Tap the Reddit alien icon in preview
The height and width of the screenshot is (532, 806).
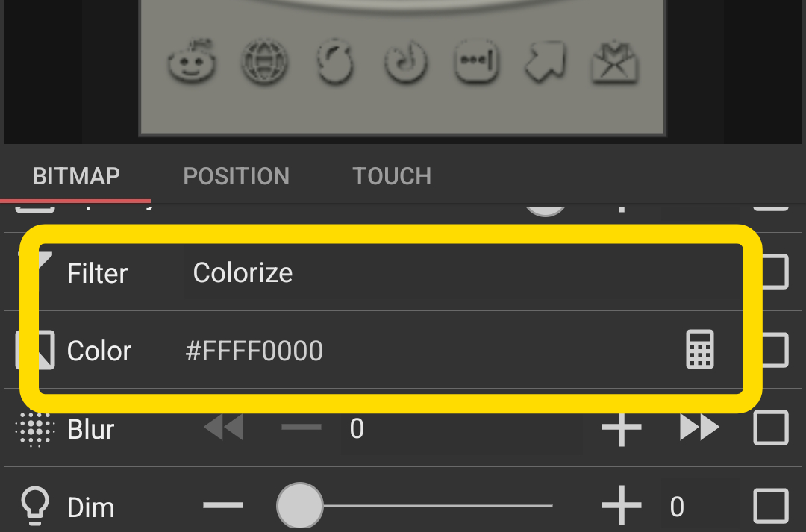[x=193, y=60]
